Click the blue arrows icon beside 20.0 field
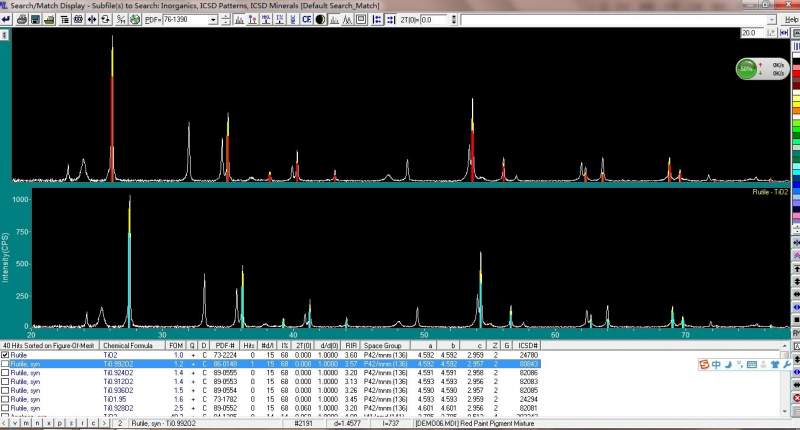The width and height of the screenshot is (800, 430). point(784,33)
